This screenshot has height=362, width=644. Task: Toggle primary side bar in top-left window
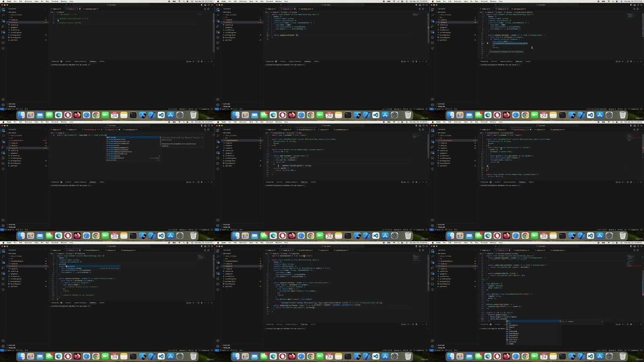(202, 5)
